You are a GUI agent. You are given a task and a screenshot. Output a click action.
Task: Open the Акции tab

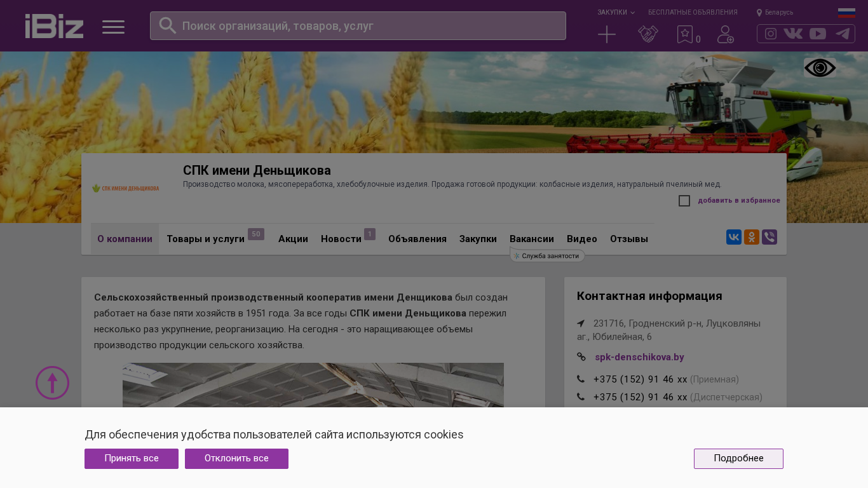(293, 239)
